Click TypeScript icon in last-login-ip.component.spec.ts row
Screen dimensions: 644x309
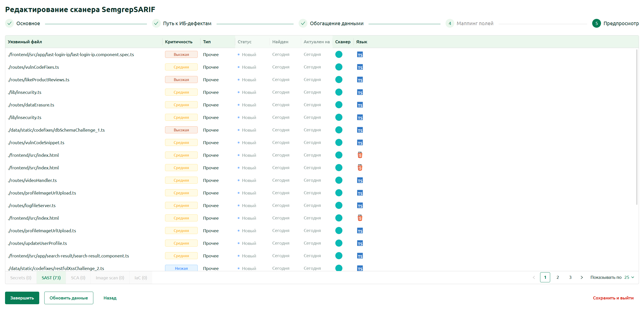[360, 55]
